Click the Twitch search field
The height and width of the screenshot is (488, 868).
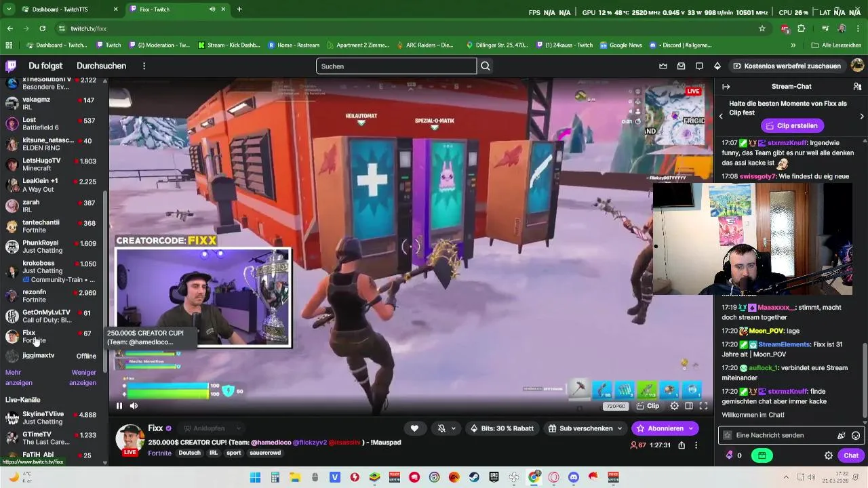coord(396,66)
